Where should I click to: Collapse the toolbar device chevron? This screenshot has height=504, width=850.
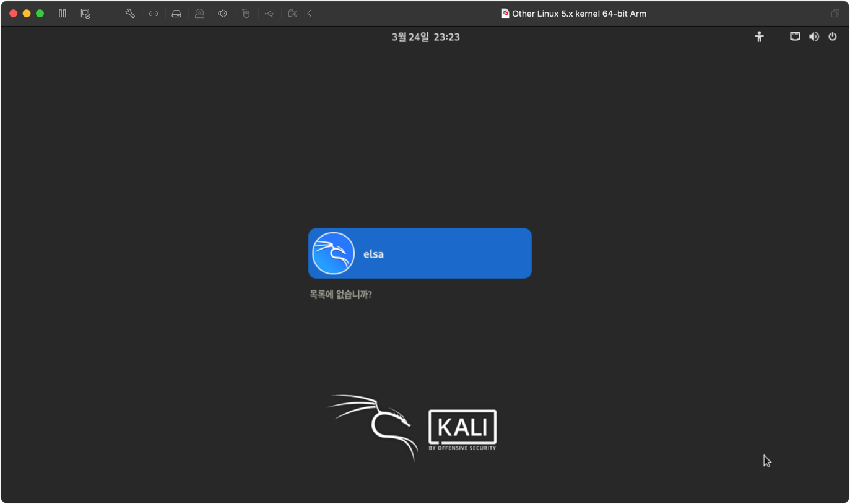click(x=310, y=14)
